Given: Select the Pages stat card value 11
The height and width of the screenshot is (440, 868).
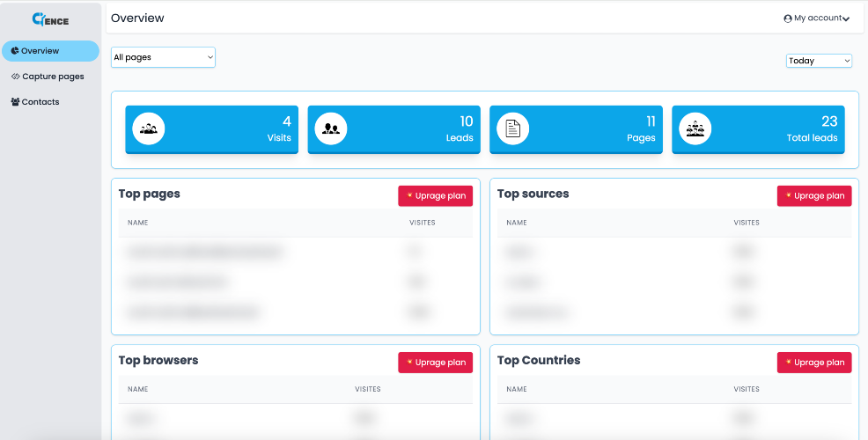Looking at the screenshot, I should [651, 121].
